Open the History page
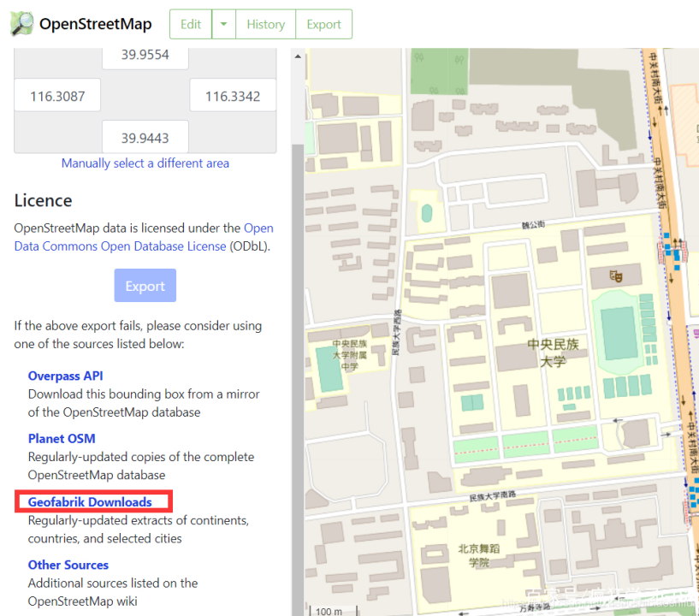Screen dimensions: 699x616 [x=265, y=24]
